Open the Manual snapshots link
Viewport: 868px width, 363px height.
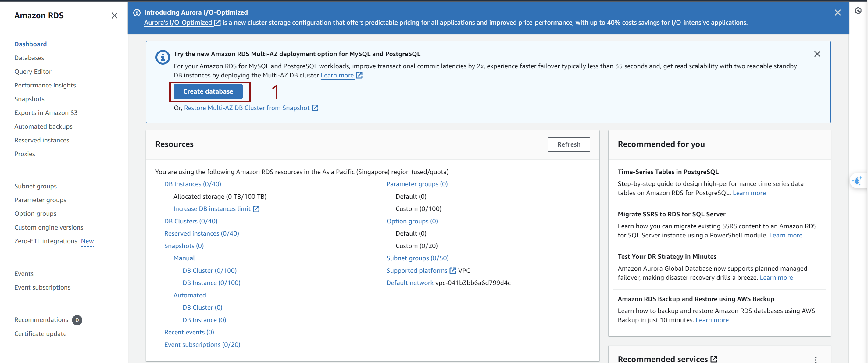(184, 258)
